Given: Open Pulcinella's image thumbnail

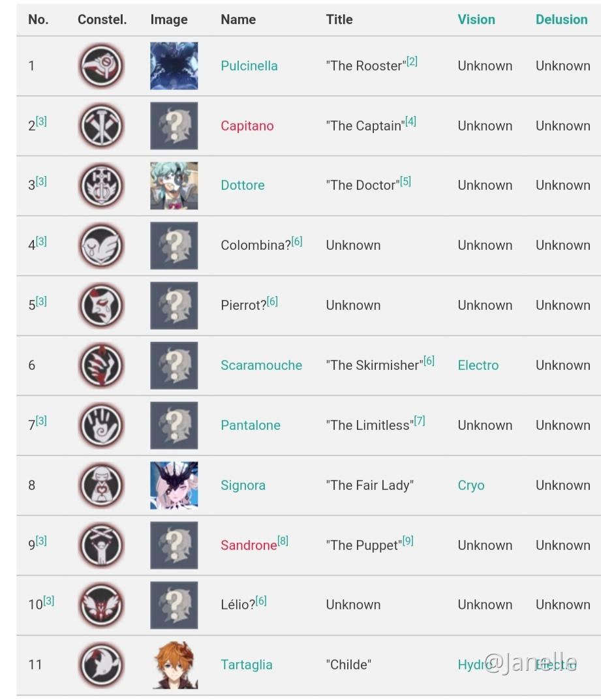Looking at the screenshot, I should [174, 66].
